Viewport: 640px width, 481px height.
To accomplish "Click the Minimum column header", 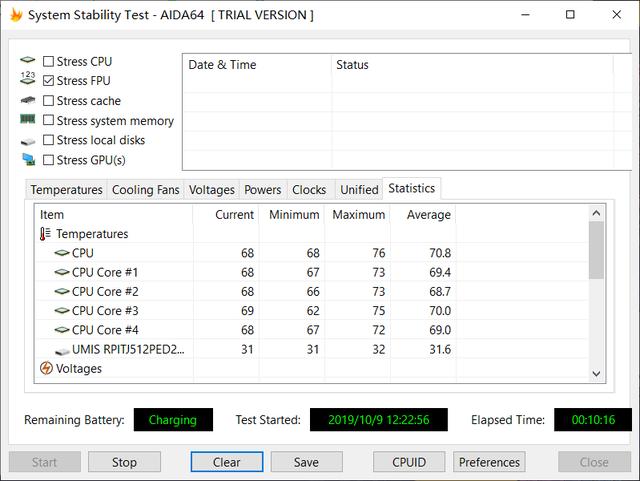I will coord(291,215).
